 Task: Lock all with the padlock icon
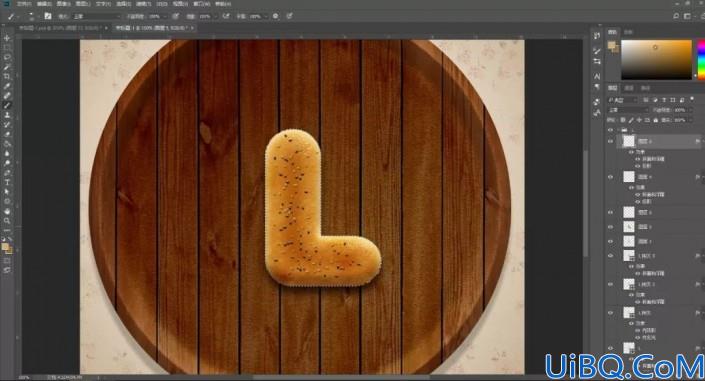click(x=656, y=120)
